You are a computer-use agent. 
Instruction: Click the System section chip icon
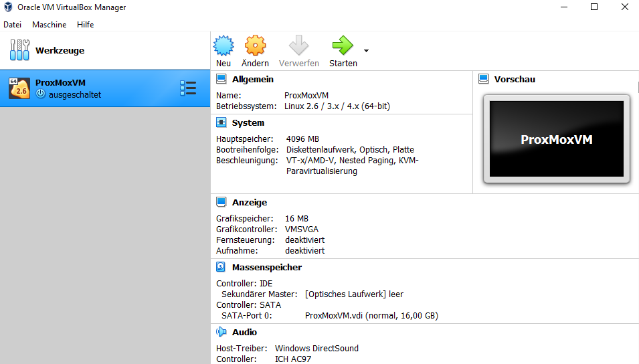pyautogui.click(x=221, y=122)
